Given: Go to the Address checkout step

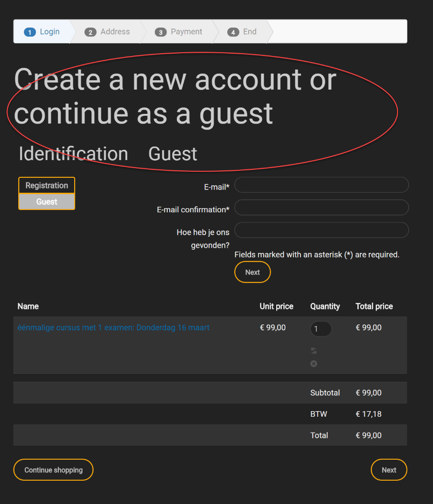Looking at the screenshot, I should 107,32.
